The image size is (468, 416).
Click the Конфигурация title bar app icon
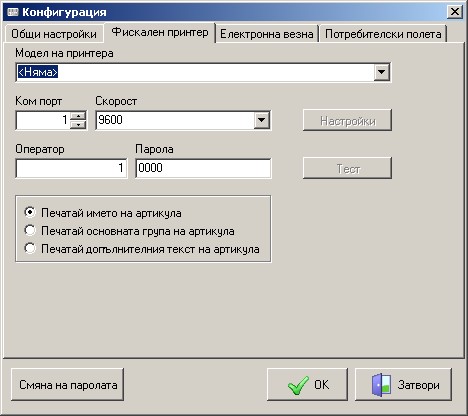(x=12, y=12)
